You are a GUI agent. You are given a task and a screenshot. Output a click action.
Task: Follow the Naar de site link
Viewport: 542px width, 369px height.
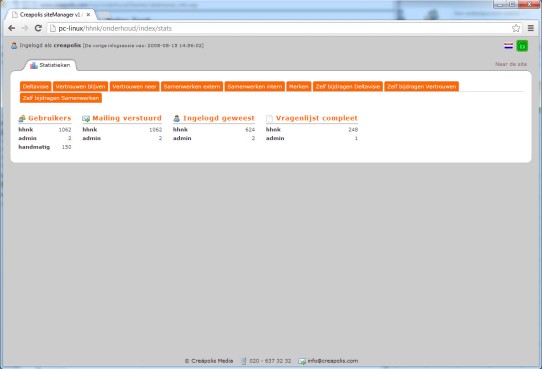click(x=511, y=64)
